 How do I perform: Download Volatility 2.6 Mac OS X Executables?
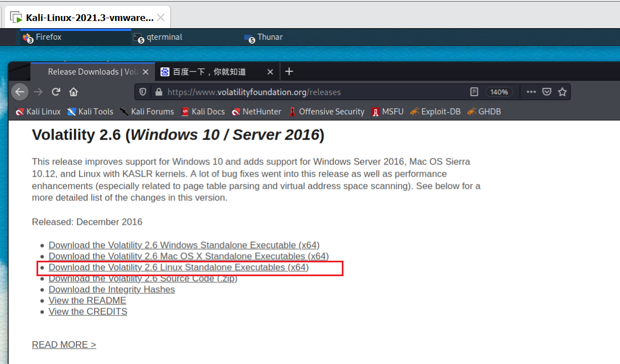click(189, 256)
